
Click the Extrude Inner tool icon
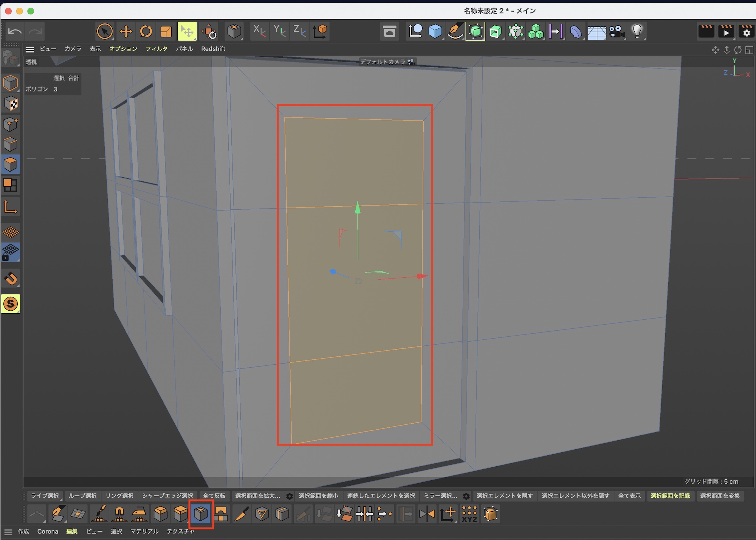click(x=201, y=514)
